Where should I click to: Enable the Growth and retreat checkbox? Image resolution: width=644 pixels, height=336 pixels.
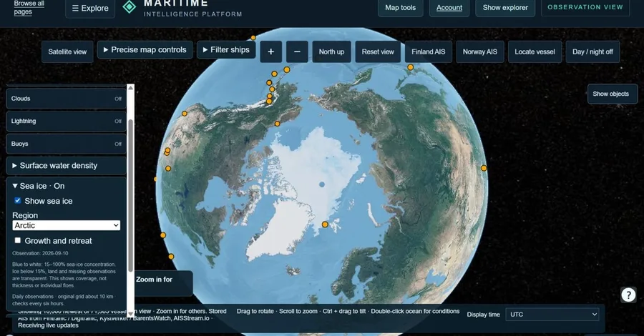coord(18,240)
